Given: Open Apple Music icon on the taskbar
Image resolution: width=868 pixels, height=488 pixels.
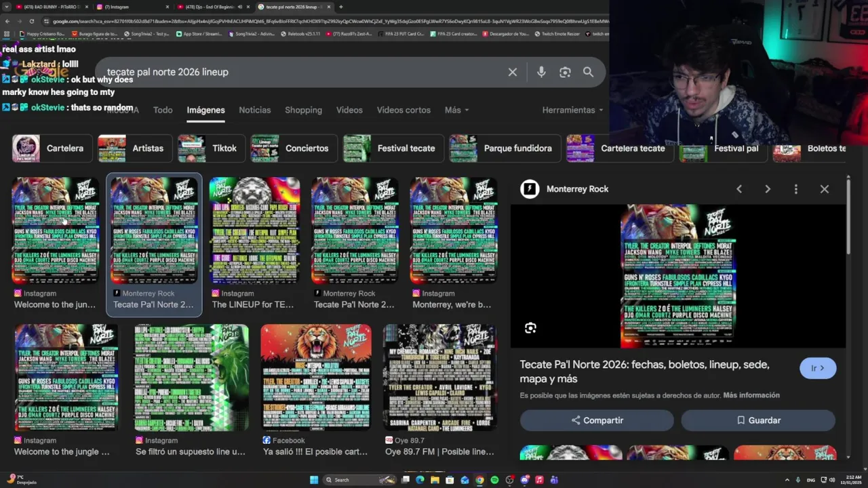Looking at the screenshot, I should 539,480.
